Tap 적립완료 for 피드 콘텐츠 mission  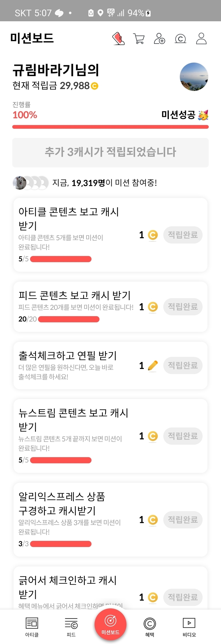click(x=183, y=307)
